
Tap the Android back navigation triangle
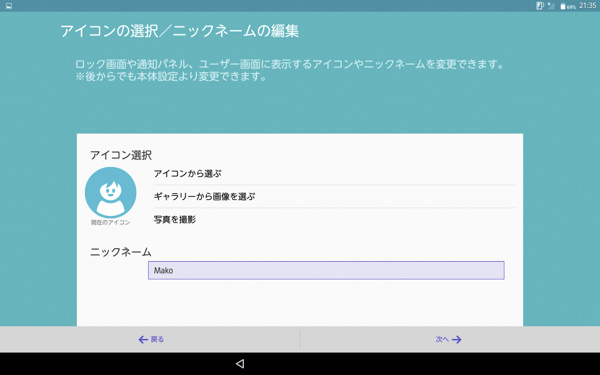[x=240, y=364]
